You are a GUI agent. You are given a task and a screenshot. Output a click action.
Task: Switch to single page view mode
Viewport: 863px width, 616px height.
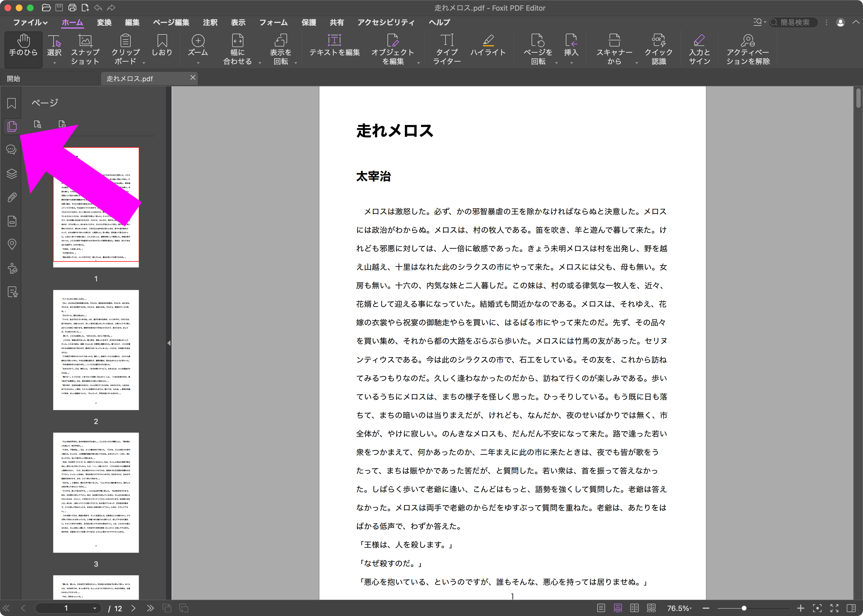click(x=601, y=608)
